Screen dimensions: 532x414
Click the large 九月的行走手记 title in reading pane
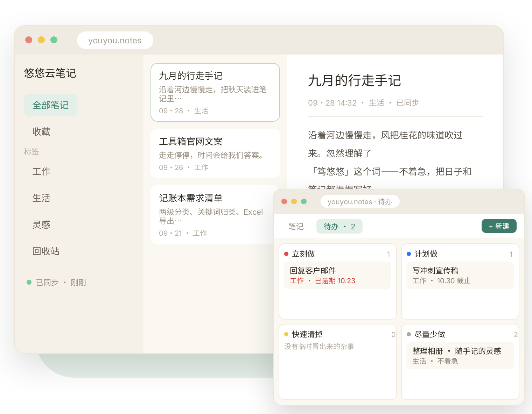coord(354,80)
